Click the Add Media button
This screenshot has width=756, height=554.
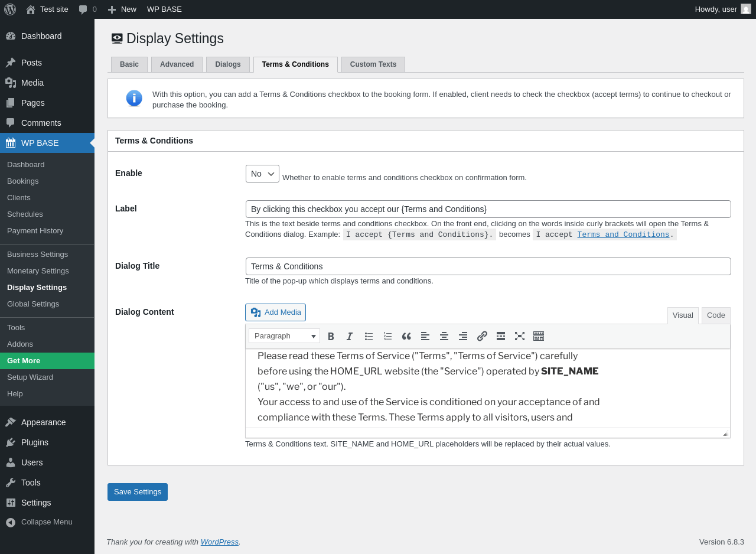coord(275,312)
